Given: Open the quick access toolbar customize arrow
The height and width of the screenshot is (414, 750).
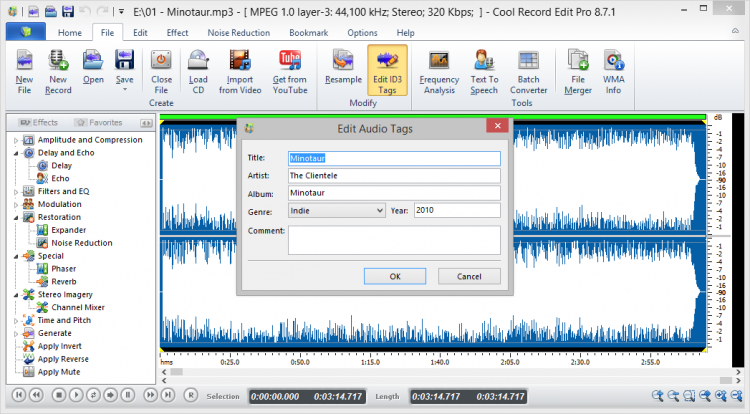Looking at the screenshot, I should (121, 11).
